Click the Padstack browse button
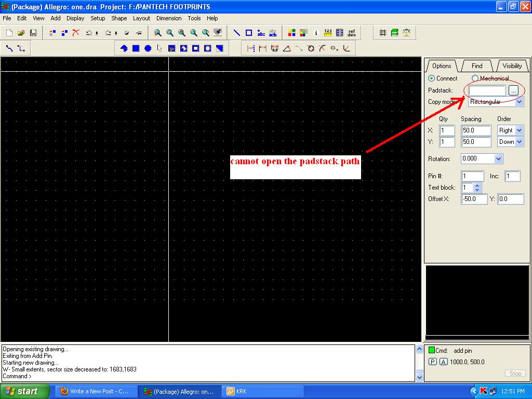 513,90
